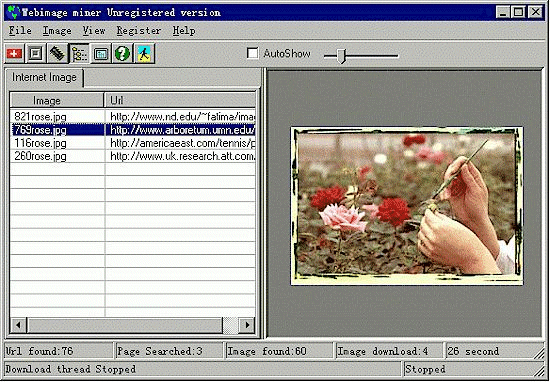Click the square stop toolbar icon
The width and height of the screenshot is (550, 382).
[36, 54]
